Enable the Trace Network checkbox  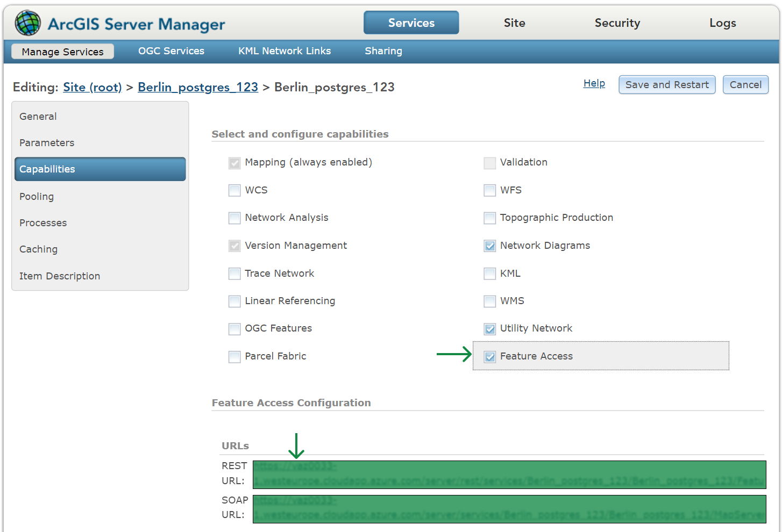(234, 274)
